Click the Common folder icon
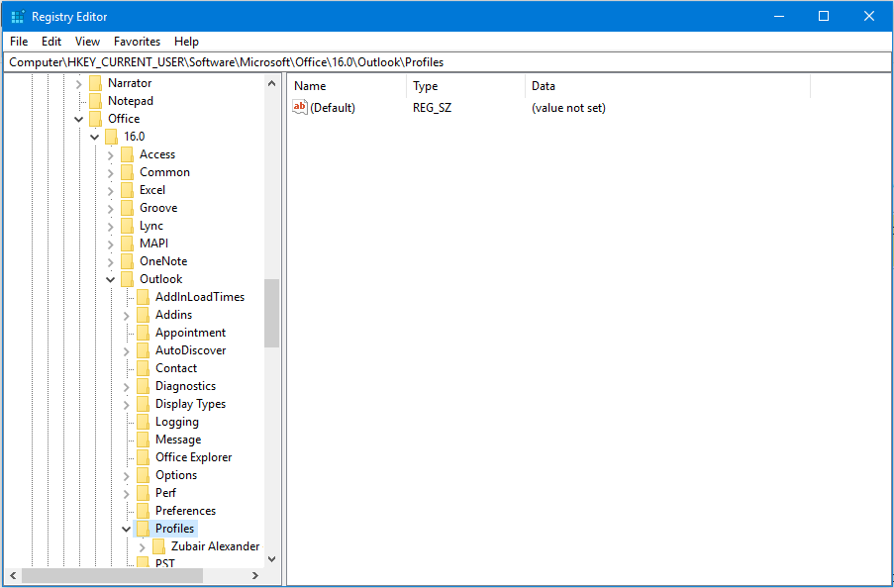The image size is (894, 588). 128,172
